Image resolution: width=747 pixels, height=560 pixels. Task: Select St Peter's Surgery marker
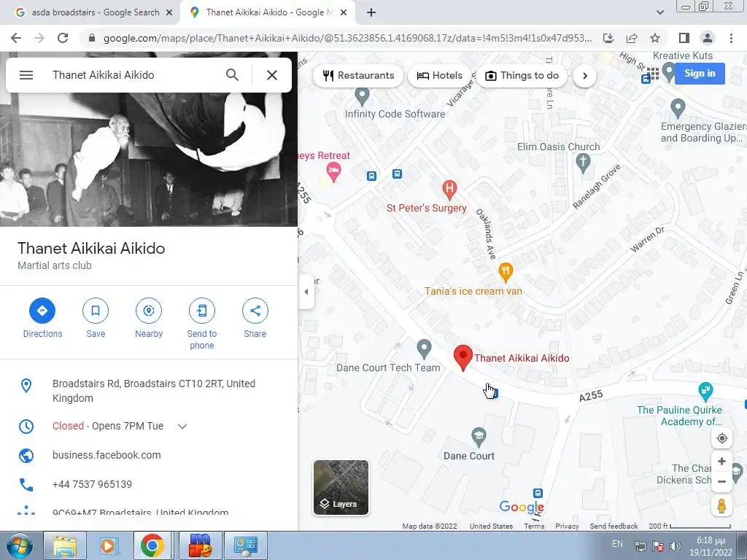pyautogui.click(x=449, y=189)
